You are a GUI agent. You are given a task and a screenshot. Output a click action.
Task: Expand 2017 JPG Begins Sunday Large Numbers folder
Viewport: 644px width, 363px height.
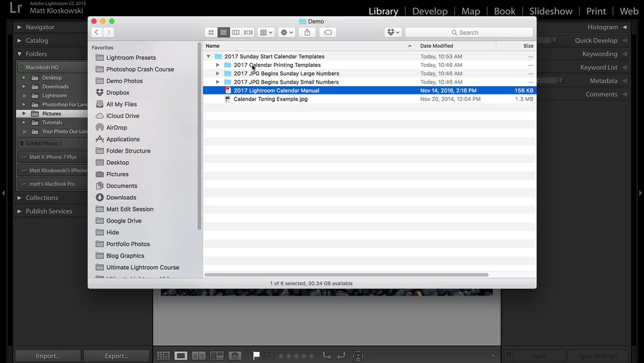(x=218, y=74)
